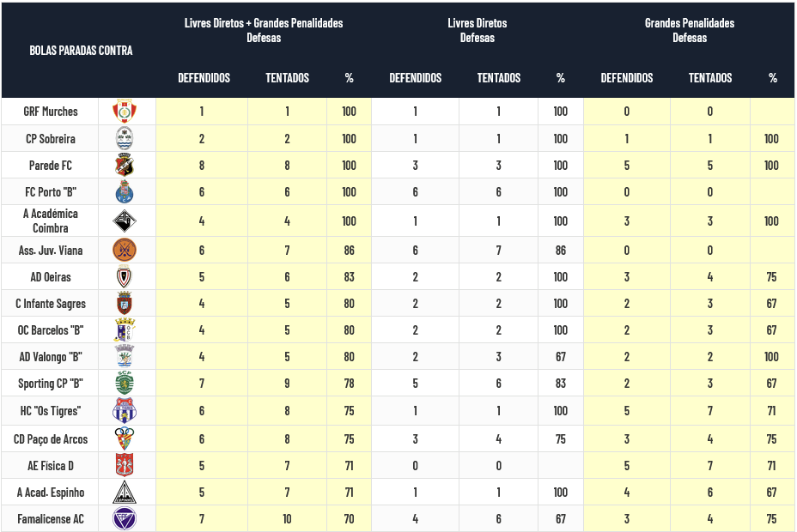This screenshot has height=532, width=797.
Task: Click the GRF Murches club crest
Action: [125, 111]
